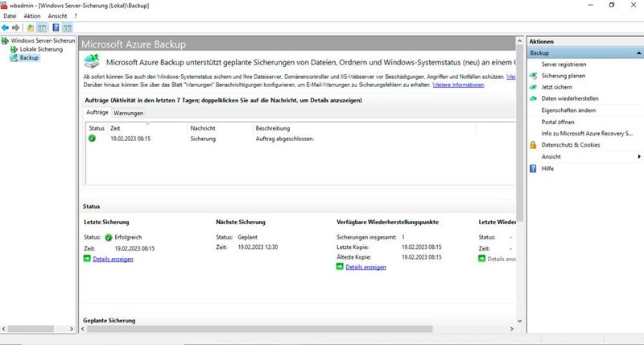The image size is (644, 345).
Task: Click the up-one-level folder toolbar icon
Action: [31, 27]
